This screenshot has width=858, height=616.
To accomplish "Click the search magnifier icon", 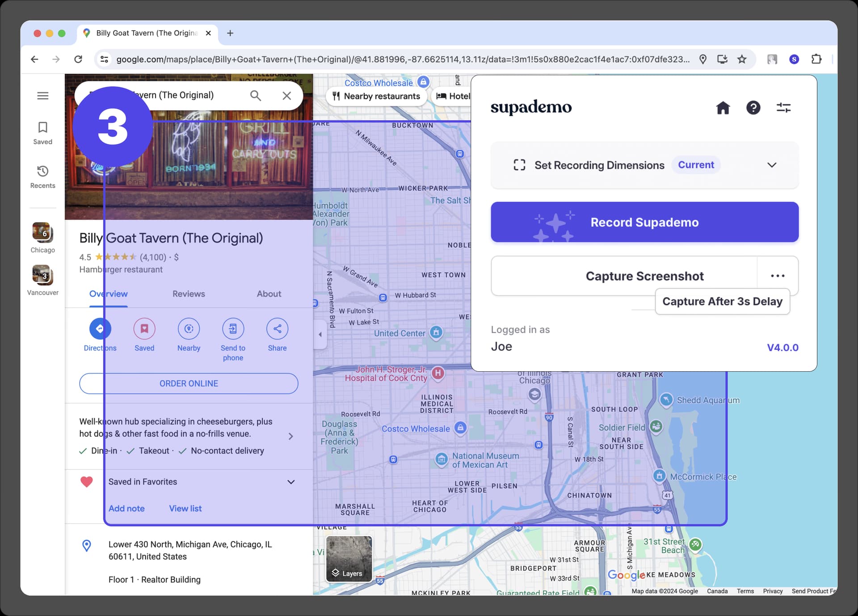I will point(255,95).
